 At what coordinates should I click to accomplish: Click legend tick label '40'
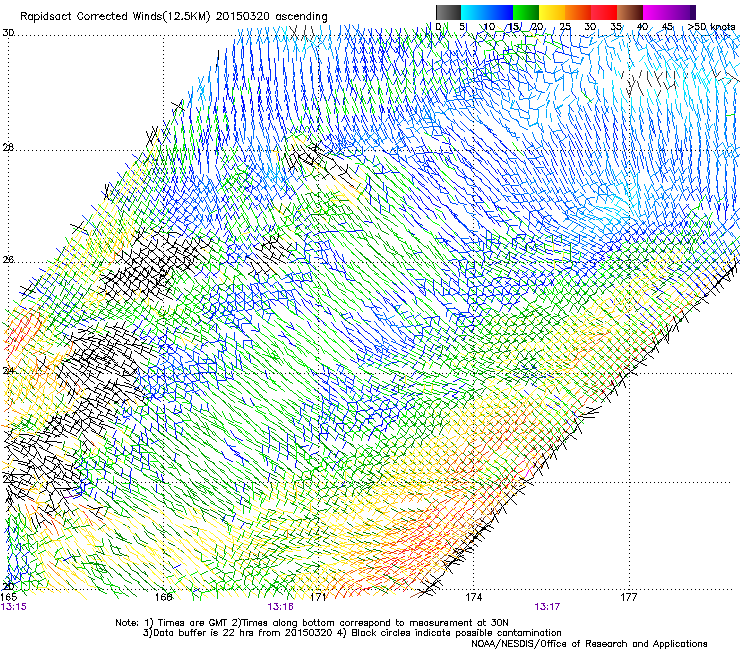click(x=642, y=27)
